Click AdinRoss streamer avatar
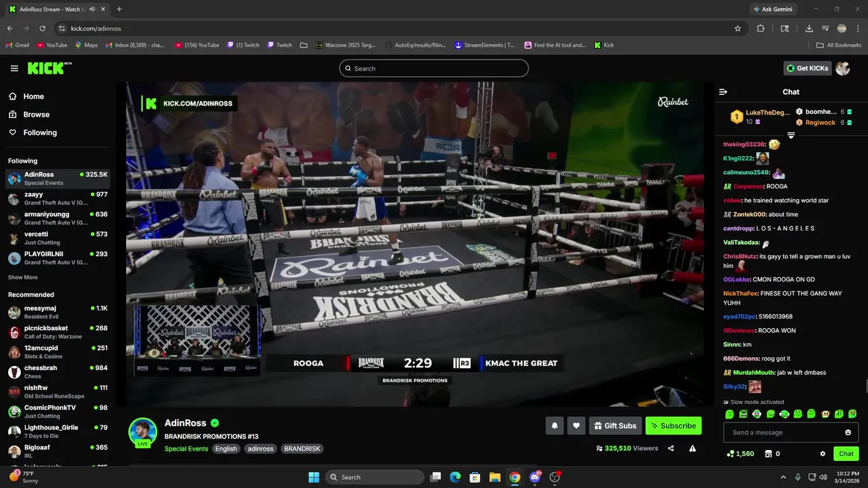The image size is (868, 488). tap(143, 432)
